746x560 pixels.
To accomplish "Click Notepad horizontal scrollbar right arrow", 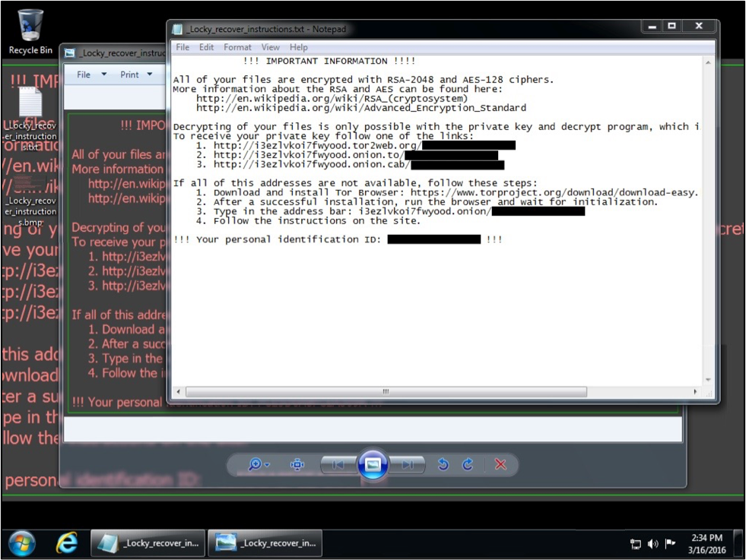I will point(695,392).
